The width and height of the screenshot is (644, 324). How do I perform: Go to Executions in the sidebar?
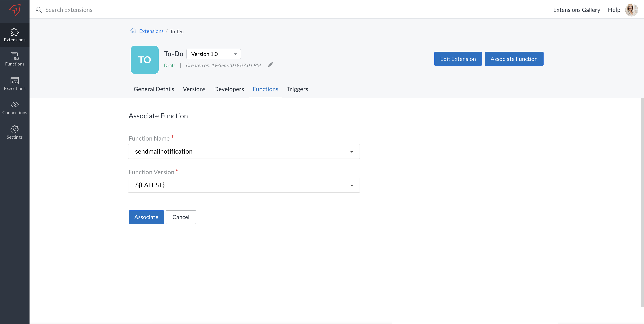point(15,84)
